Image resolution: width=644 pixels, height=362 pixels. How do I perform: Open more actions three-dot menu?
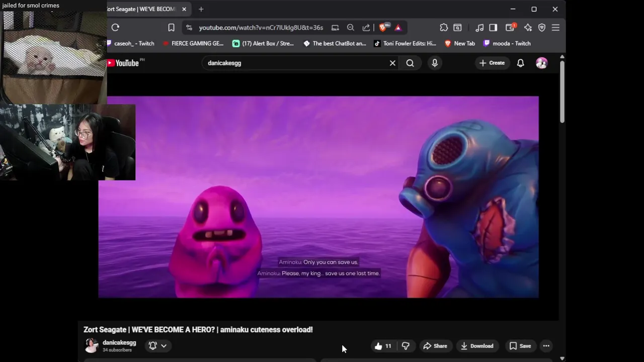click(546, 346)
